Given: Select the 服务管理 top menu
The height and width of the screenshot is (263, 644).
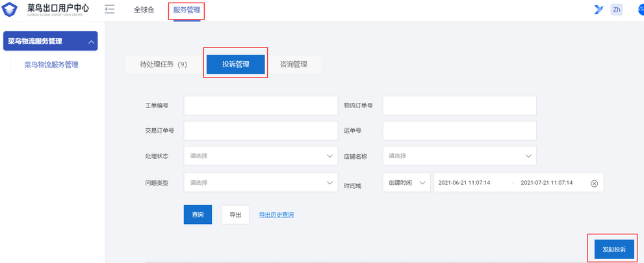Looking at the screenshot, I should click(187, 10).
